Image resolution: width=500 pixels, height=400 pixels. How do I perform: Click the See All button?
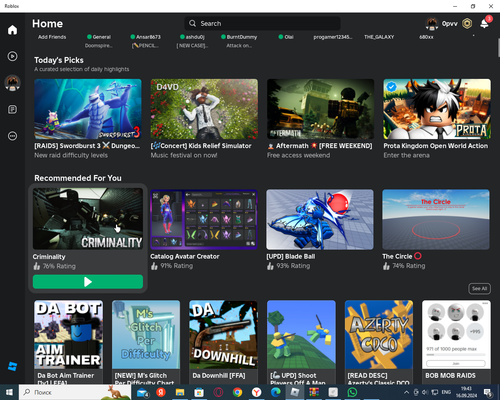click(x=479, y=289)
